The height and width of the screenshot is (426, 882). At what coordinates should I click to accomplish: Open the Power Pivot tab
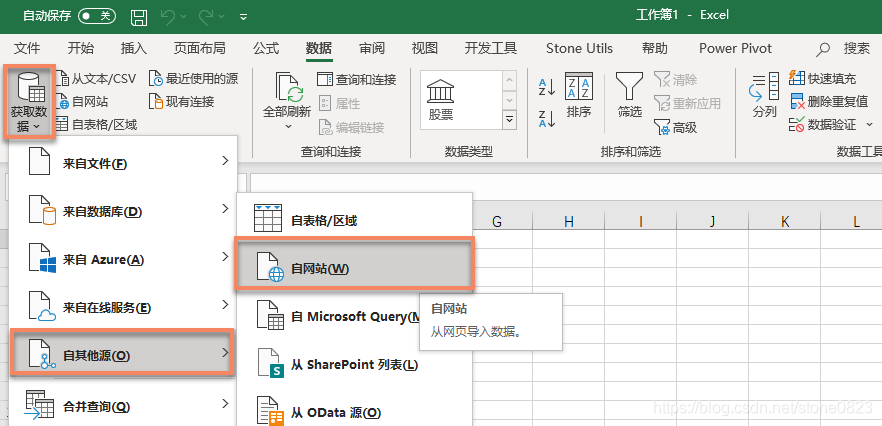click(736, 48)
